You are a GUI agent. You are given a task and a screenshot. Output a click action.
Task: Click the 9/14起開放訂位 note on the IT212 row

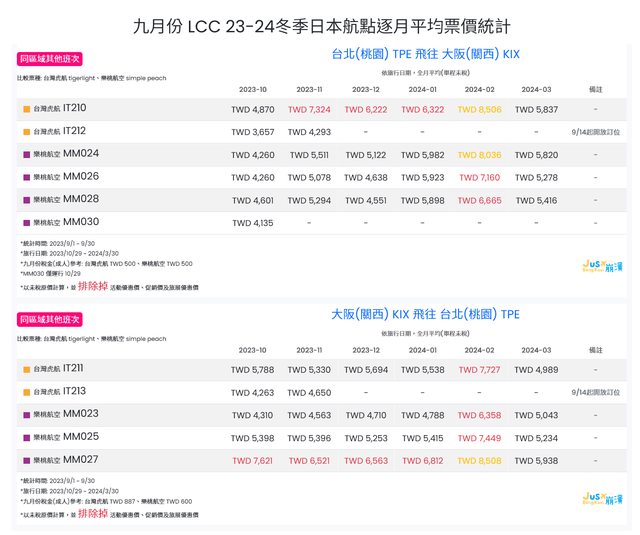click(596, 132)
